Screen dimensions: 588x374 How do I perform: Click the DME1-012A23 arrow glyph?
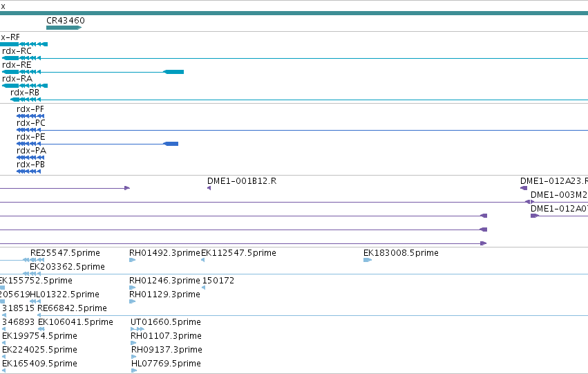524,188
